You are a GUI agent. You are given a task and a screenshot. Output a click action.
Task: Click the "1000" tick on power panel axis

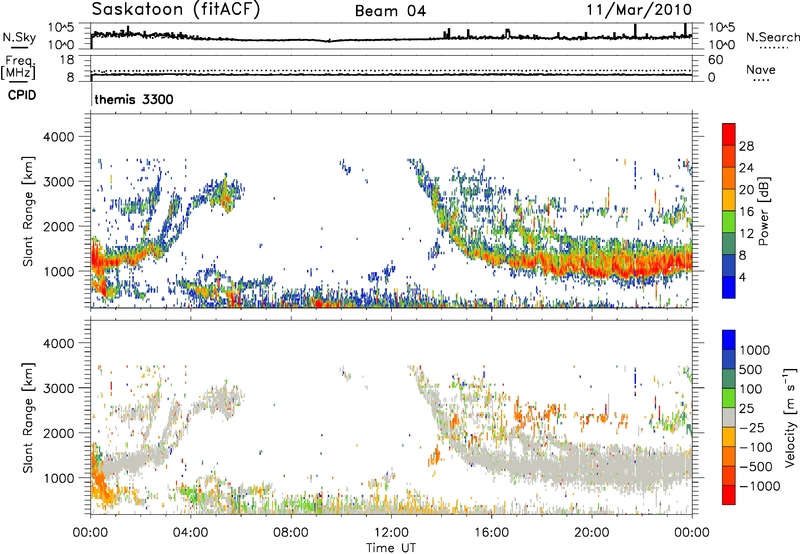point(58,271)
